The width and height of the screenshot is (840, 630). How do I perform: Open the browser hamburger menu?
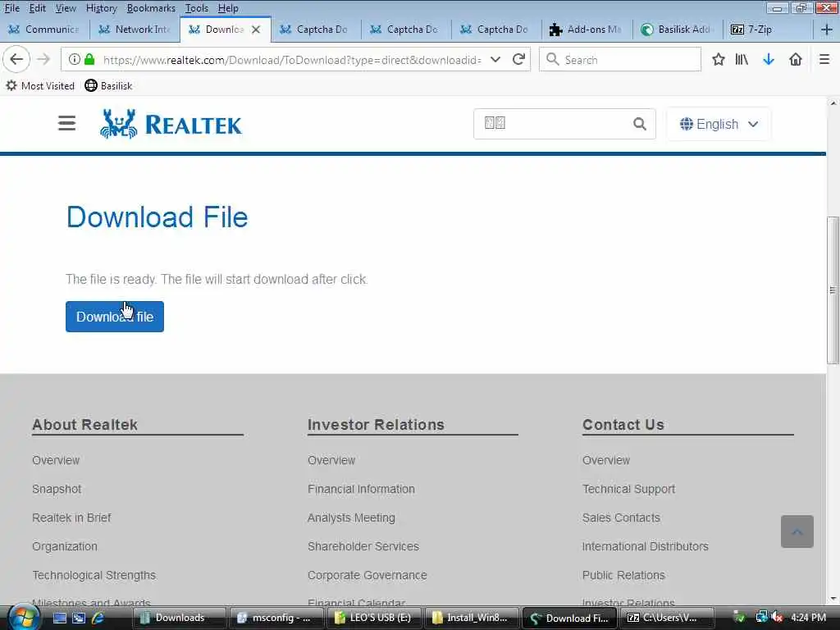click(824, 59)
